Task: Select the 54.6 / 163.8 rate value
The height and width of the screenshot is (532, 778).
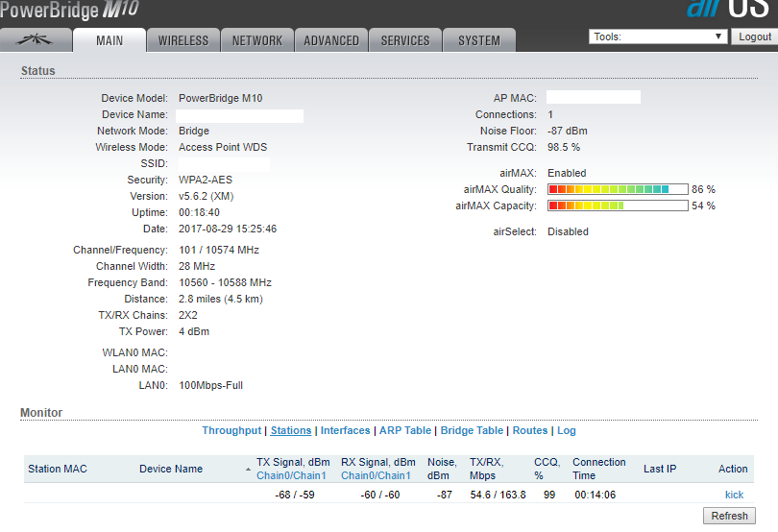Action: [498, 495]
